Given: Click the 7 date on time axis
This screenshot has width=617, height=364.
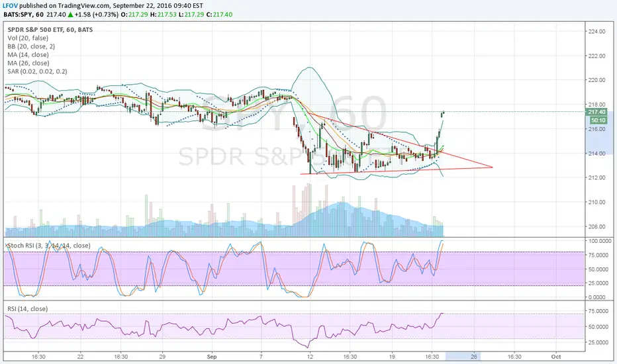Looking at the screenshot, I should (261, 357).
